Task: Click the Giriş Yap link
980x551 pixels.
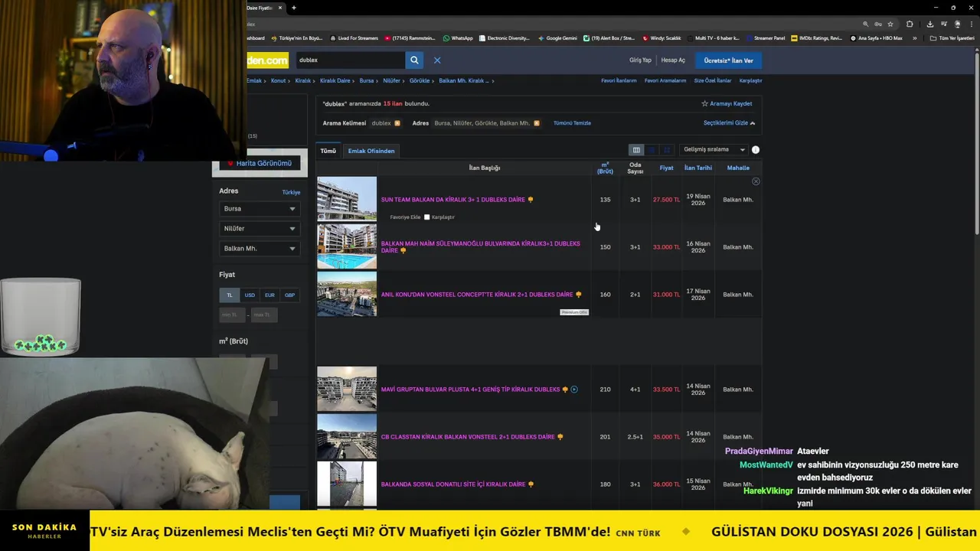Action: tap(640, 60)
